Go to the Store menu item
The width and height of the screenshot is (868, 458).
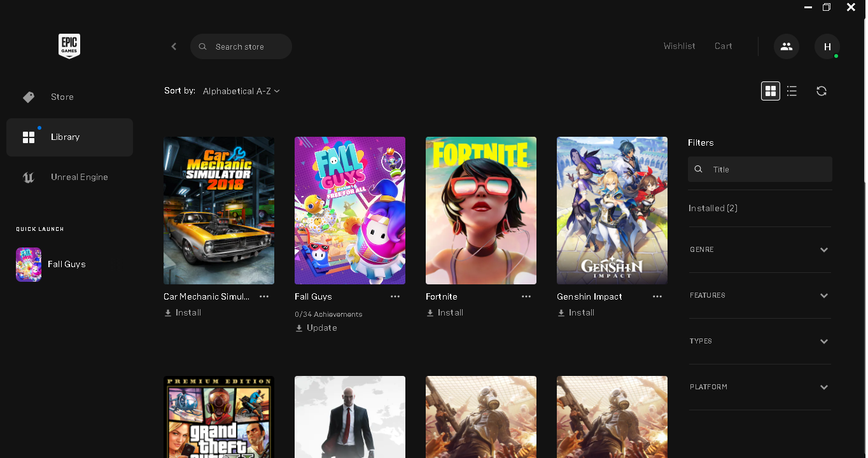pos(70,97)
